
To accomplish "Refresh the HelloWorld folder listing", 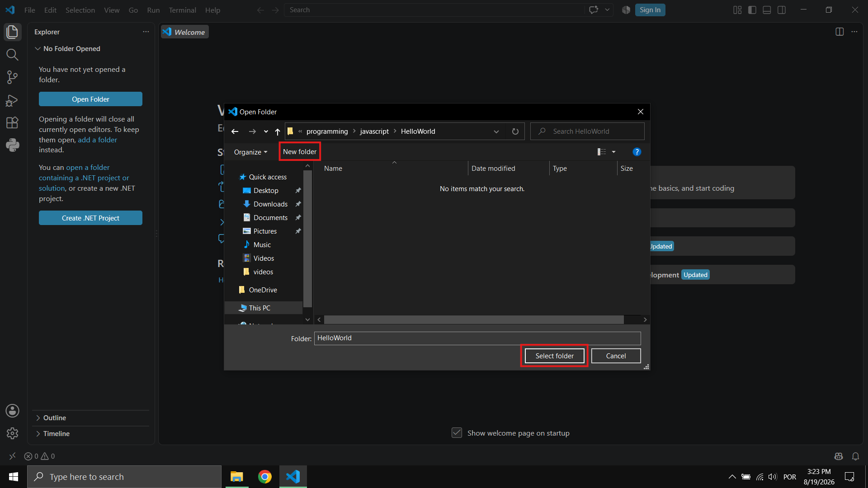I will pos(515,131).
